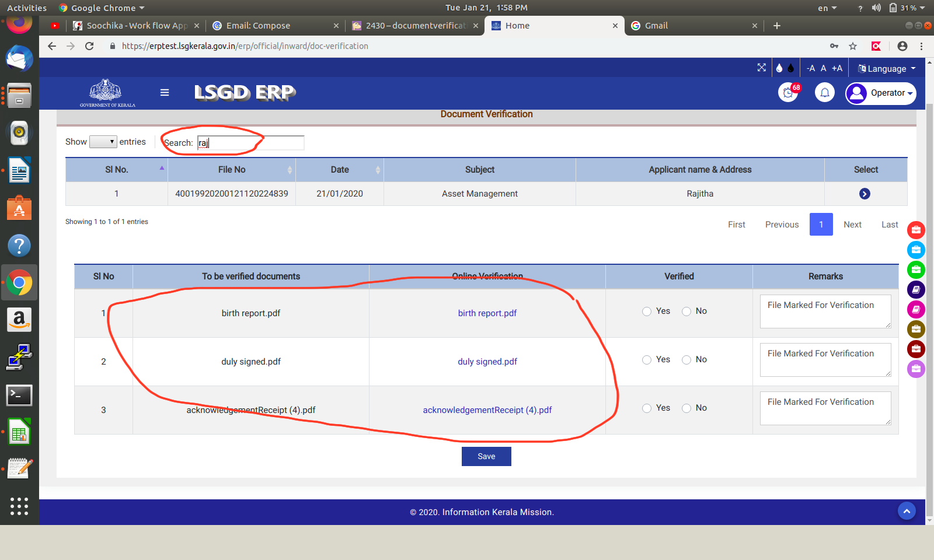This screenshot has height=560, width=934.
Task: Click the Save button
Action: coord(486,456)
